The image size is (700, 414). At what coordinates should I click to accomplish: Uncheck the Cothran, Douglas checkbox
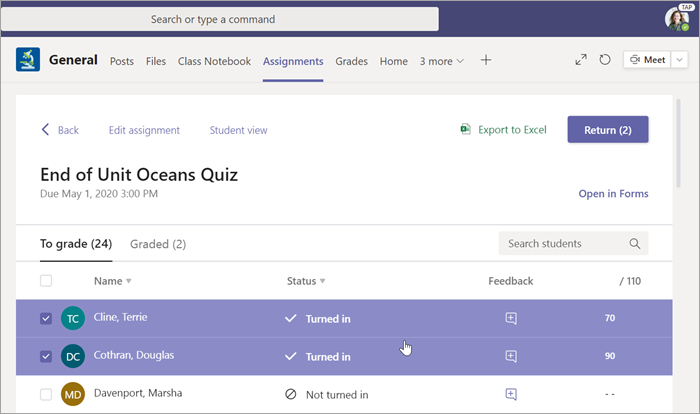pyautogui.click(x=46, y=356)
